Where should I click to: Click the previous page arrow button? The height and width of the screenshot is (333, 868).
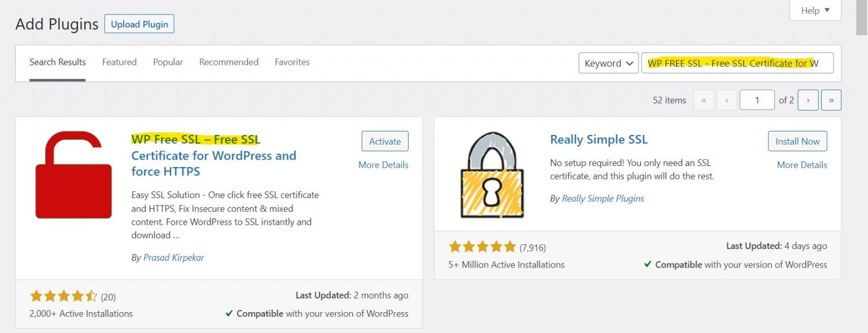727,100
